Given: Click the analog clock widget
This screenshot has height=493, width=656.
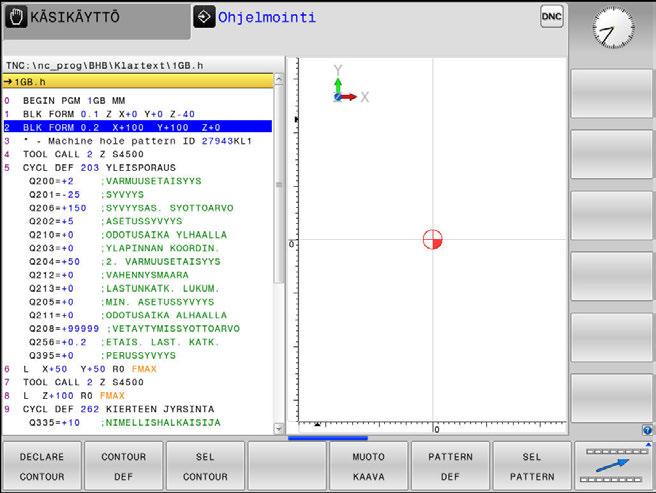Looking at the screenshot, I should click(613, 28).
